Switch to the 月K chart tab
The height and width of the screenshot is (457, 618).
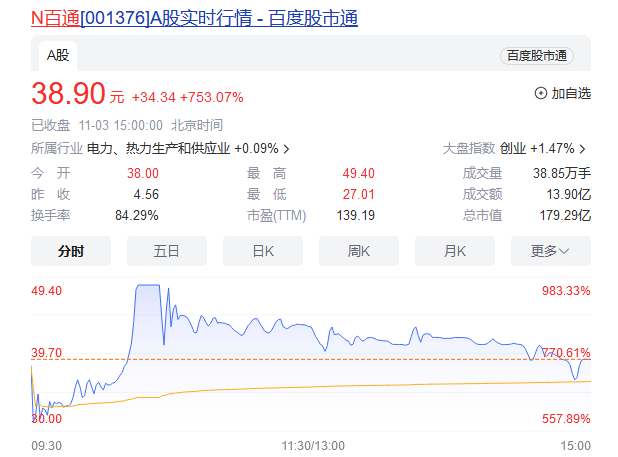pos(455,251)
